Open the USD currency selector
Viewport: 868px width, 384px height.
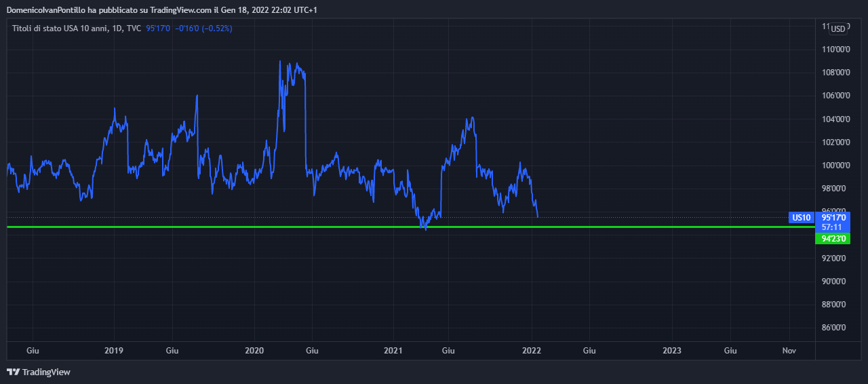[838, 28]
